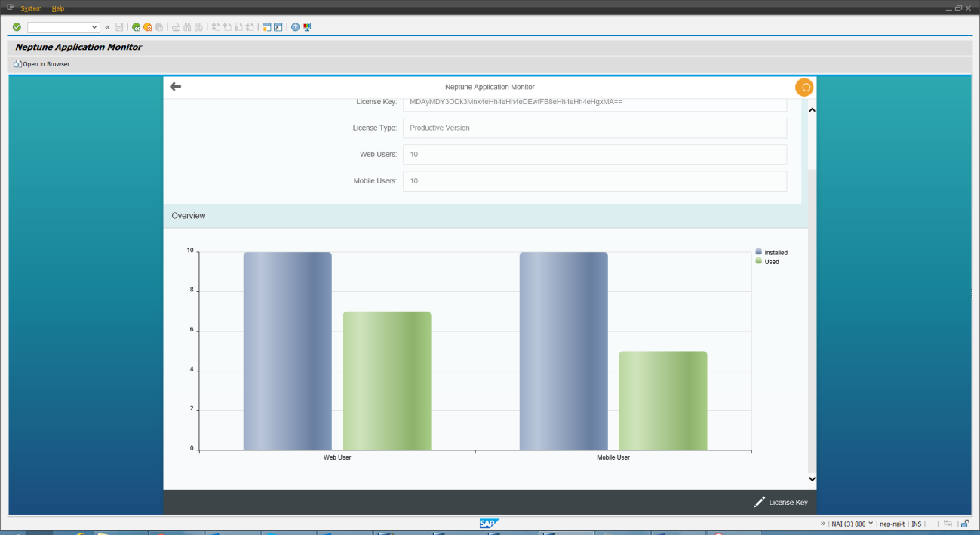Click the Print icon in the toolbar
Viewport: 980px width, 535px height.
coord(175,26)
